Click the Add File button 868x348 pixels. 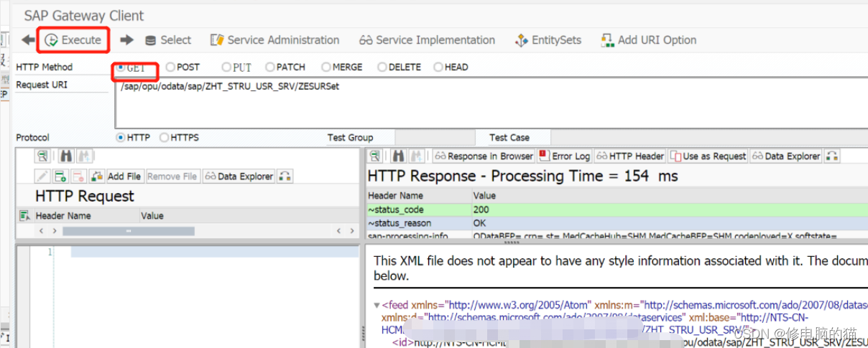point(125,177)
